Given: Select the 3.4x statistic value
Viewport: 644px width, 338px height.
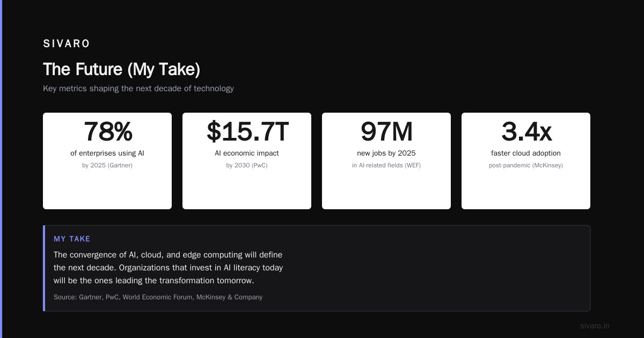Looking at the screenshot, I should (526, 131).
